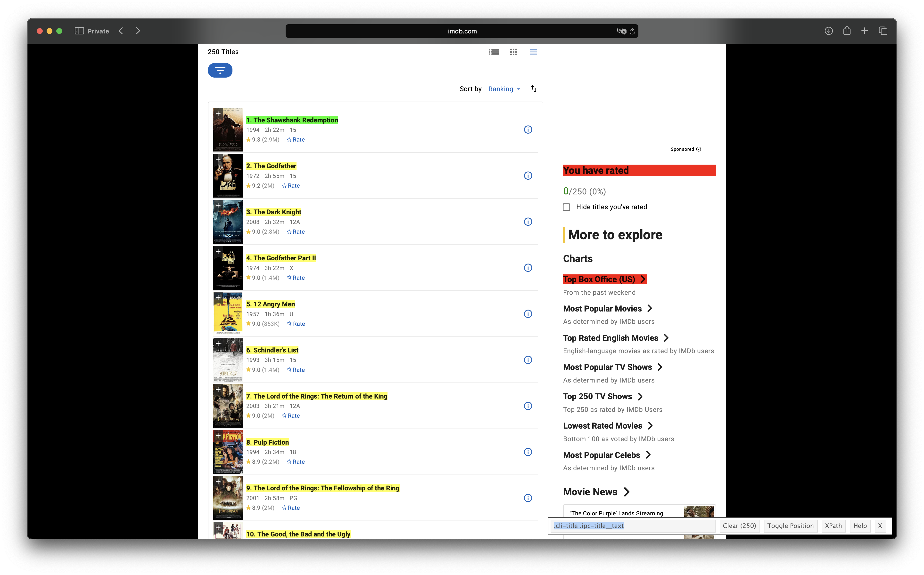Add The Godfather to watchlist
The image size is (924, 575).
click(218, 159)
